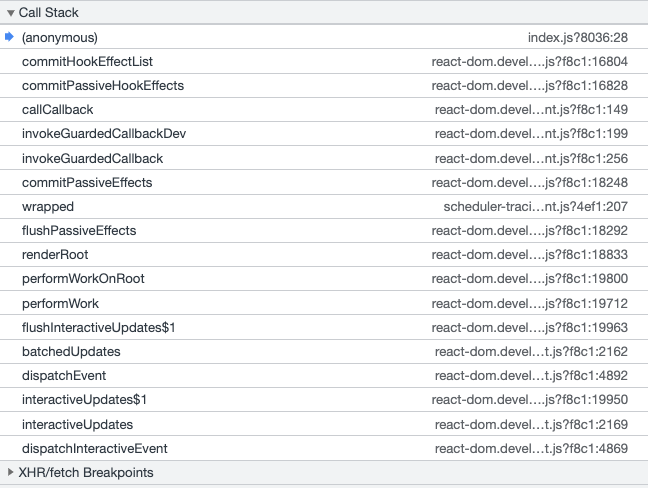648x488 pixels.
Task: Jump to the renderRoot stack frame
Action: [55, 255]
